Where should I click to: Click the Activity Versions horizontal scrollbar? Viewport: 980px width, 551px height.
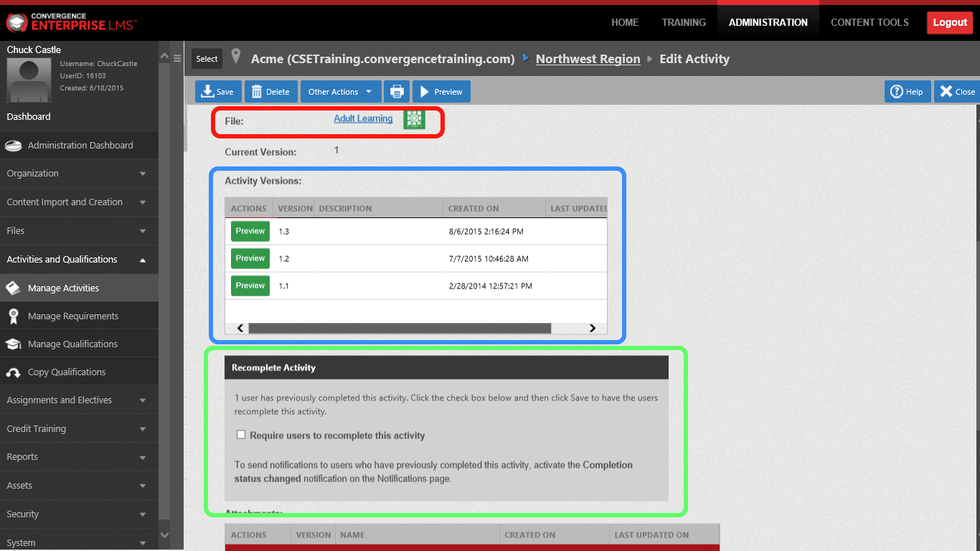coord(399,328)
